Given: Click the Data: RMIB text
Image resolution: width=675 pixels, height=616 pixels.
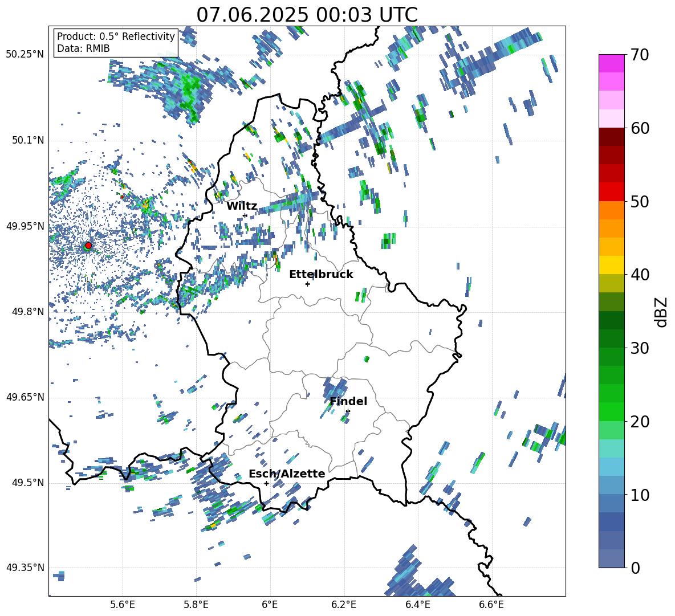Looking at the screenshot, I should pyautogui.click(x=83, y=48).
